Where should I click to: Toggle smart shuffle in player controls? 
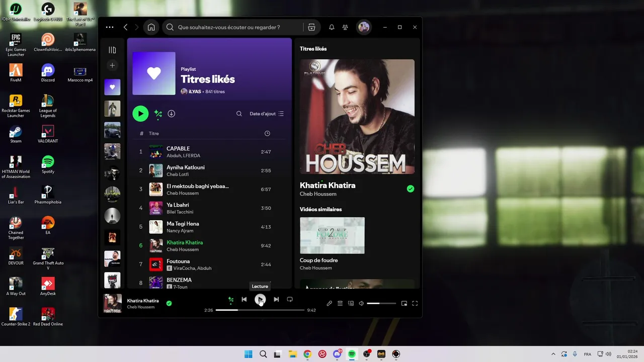point(230,300)
